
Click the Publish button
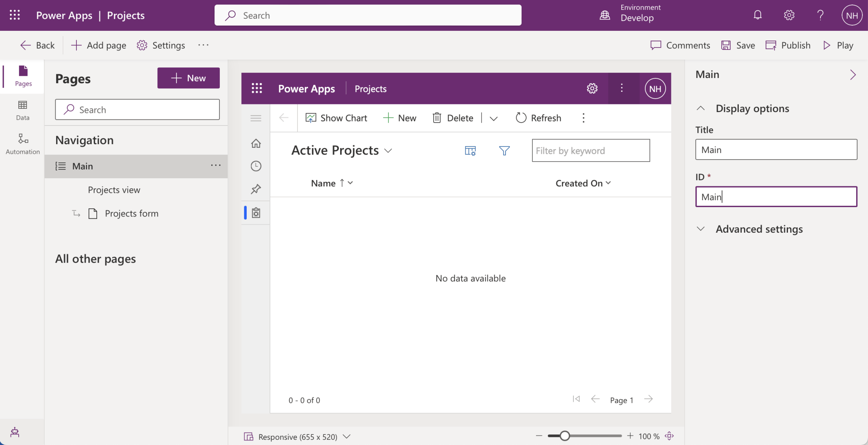pyautogui.click(x=788, y=45)
